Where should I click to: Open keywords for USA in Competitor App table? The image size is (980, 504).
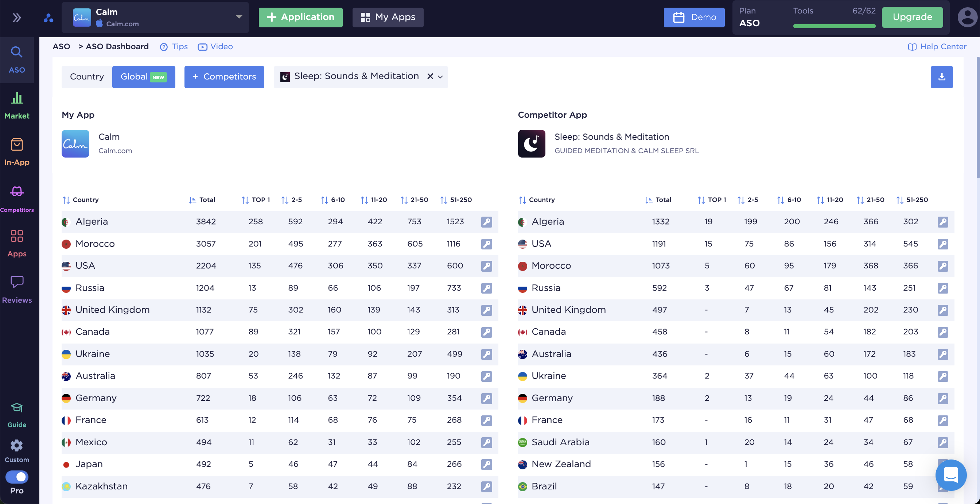coord(943,244)
